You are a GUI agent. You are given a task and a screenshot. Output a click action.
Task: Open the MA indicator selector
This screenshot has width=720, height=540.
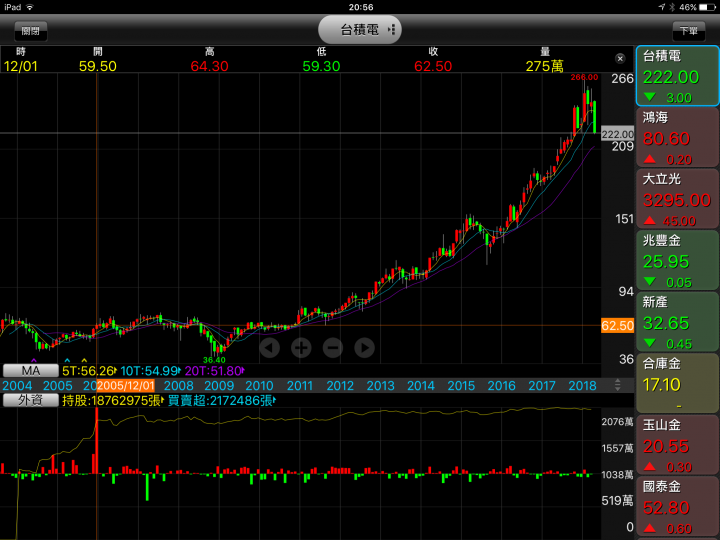31,371
